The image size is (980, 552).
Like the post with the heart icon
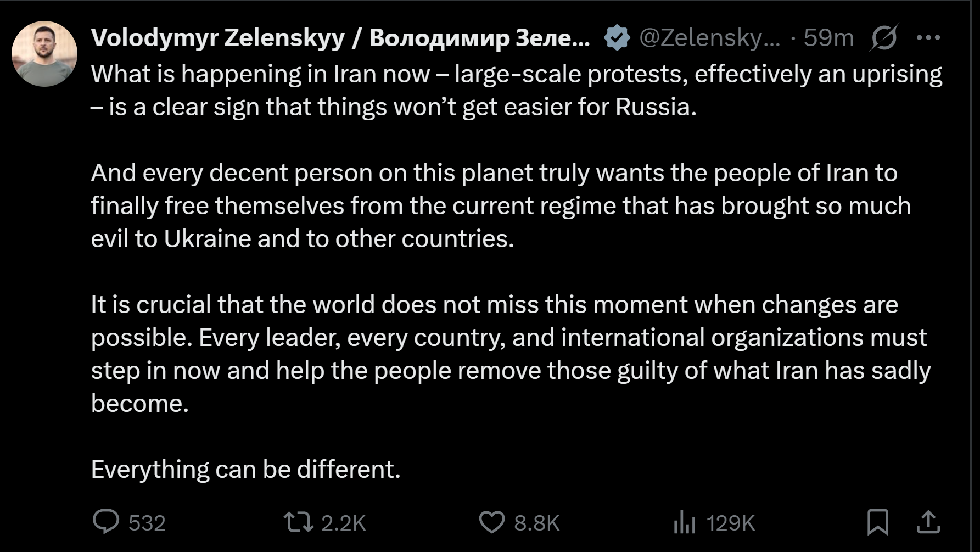pos(491,522)
